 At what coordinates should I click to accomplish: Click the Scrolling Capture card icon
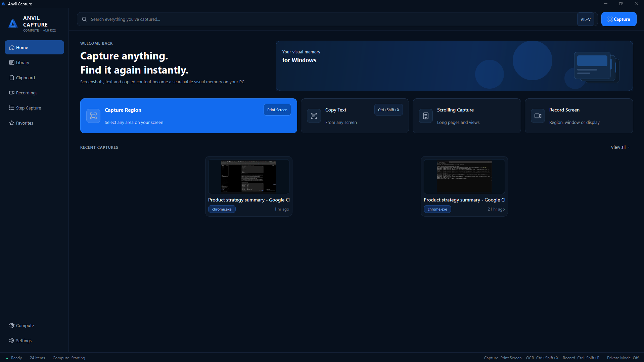(426, 116)
